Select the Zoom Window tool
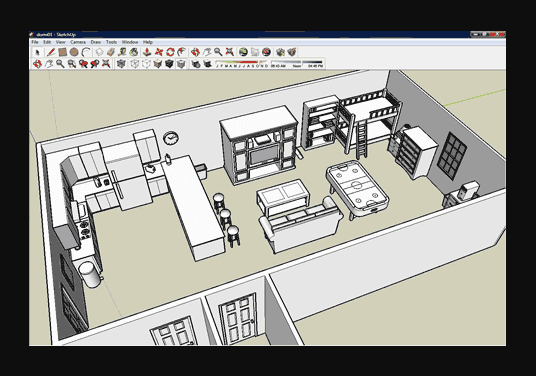 coord(71,64)
